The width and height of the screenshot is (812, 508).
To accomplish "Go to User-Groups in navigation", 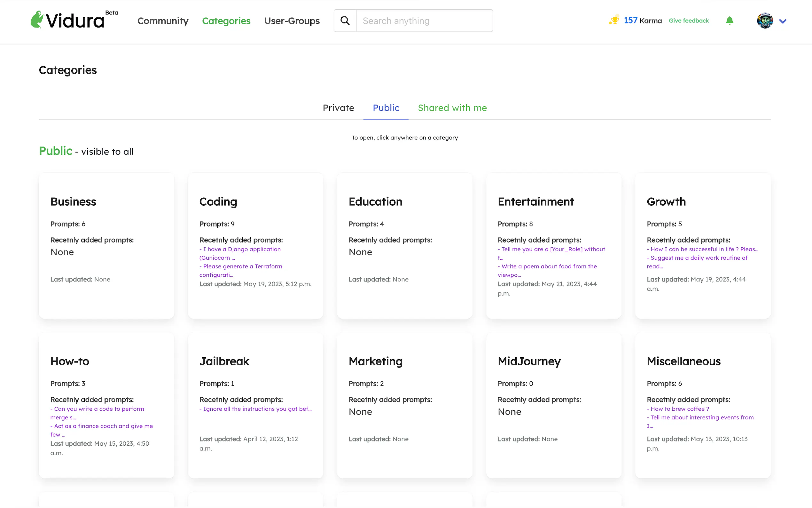I will [x=292, y=21].
